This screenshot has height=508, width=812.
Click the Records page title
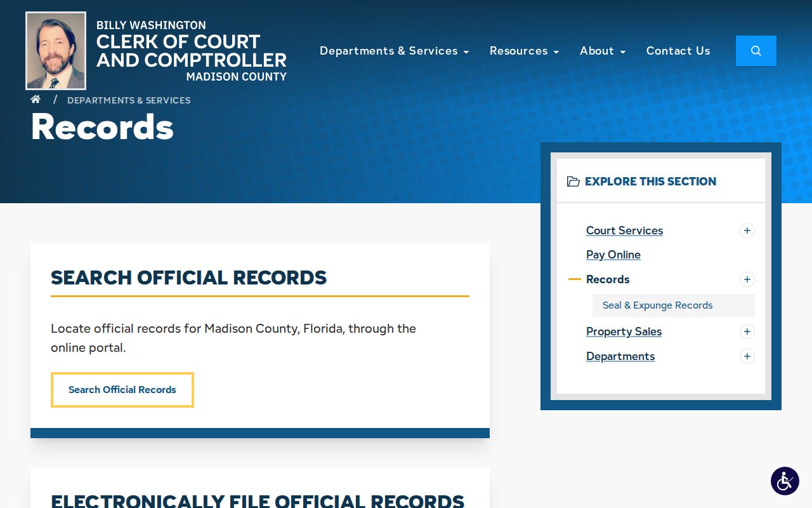[x=102, y=126]
